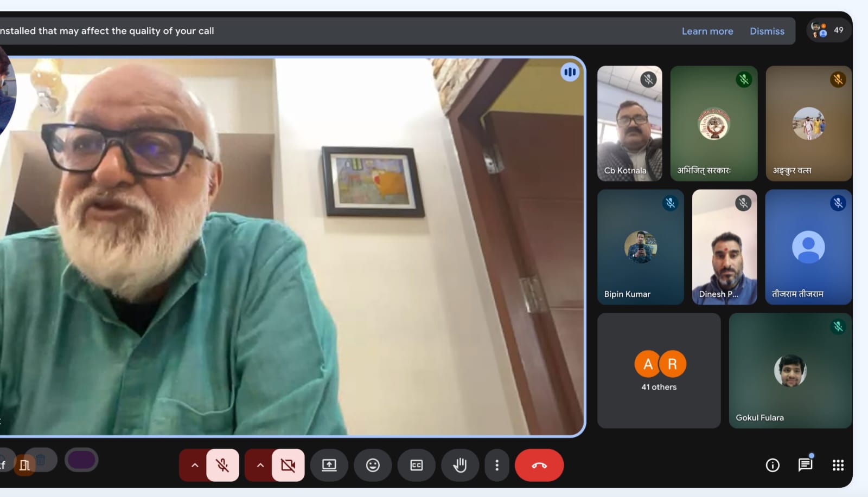Show the 49 participants list
Image resolution: width=868 pixels, height=497 pixels.
click(828, 30)
